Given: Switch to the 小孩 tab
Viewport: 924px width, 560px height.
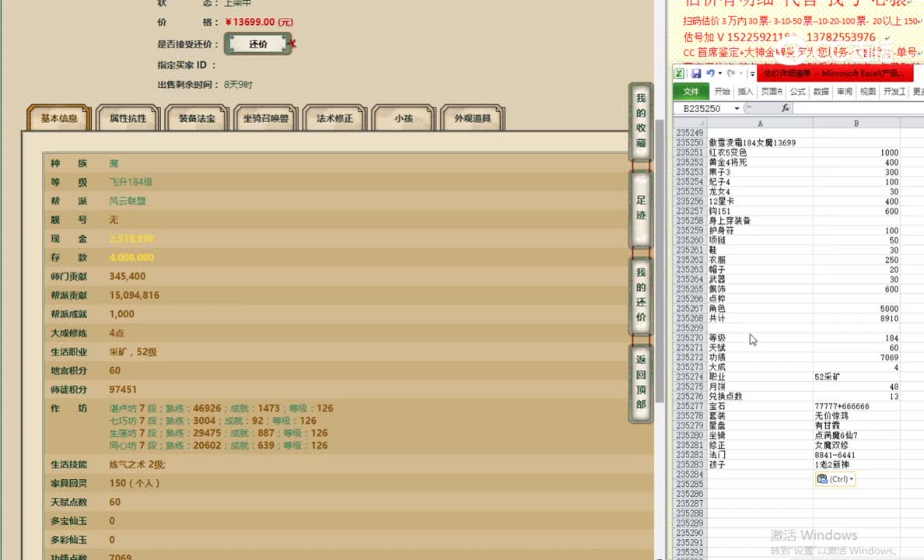Looking at the screenshot, I should [404, 118].
